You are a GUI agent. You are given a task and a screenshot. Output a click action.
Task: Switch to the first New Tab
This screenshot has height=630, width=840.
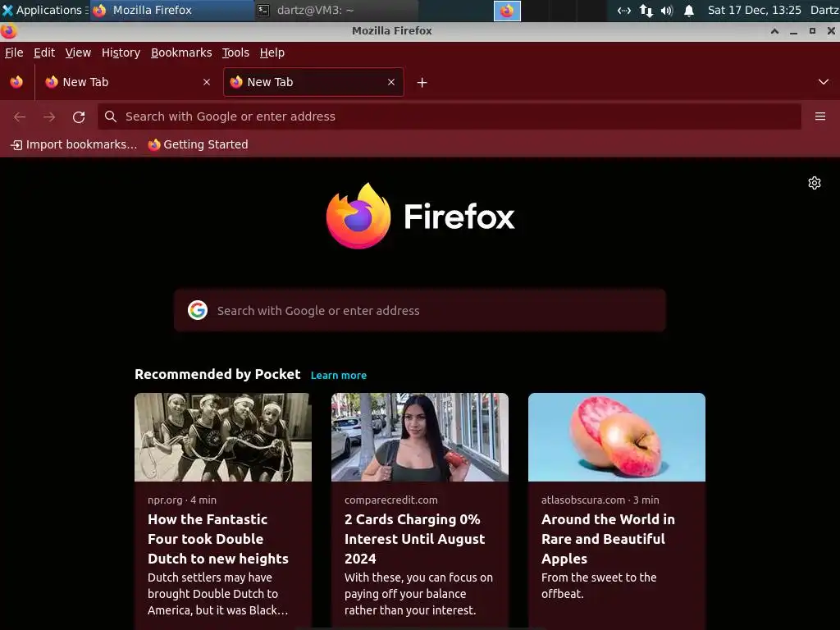pyautogui.click(x=128, y=82)
